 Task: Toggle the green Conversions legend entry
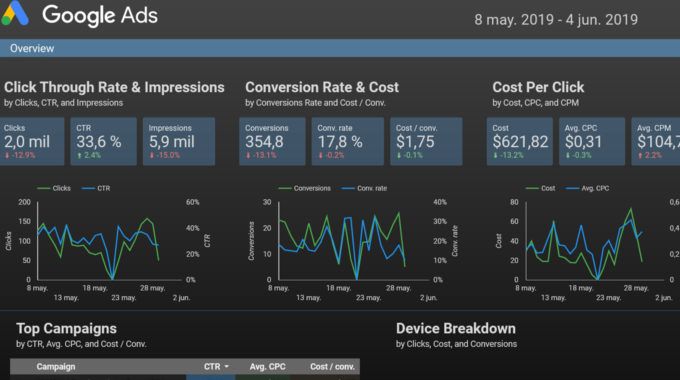[304, 188]
